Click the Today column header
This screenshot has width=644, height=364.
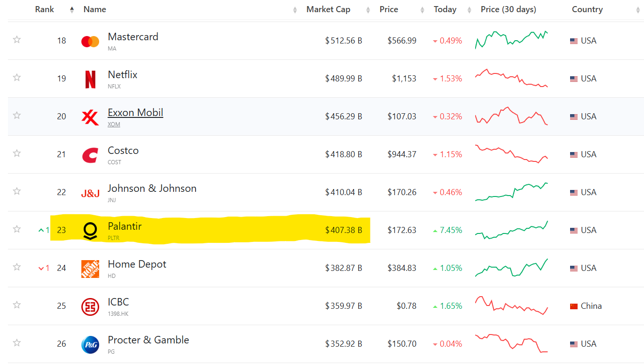(x=445, y=9)
